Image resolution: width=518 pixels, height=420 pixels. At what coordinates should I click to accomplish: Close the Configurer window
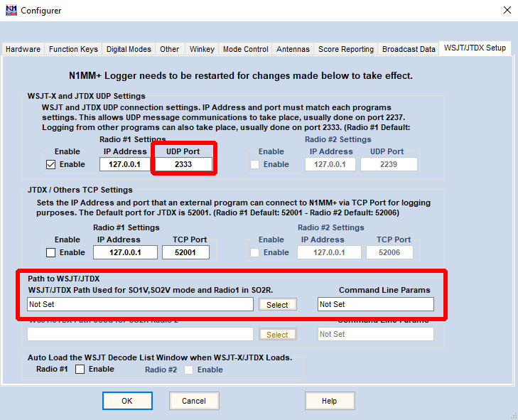click(507, 10)
